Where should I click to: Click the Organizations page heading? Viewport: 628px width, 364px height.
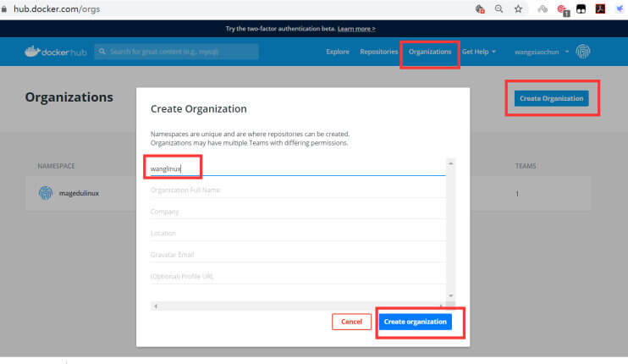pyautogui.click(x=69, y=97)
